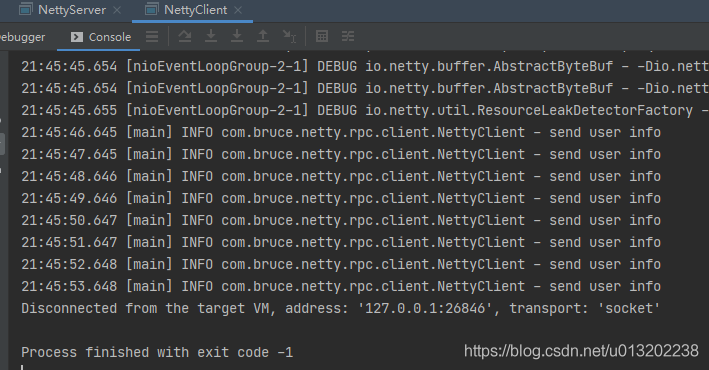The width and height of the screenshot is (709, 370).
Task: Close the NettyClient tab
Action: click(x=238, y=10)
